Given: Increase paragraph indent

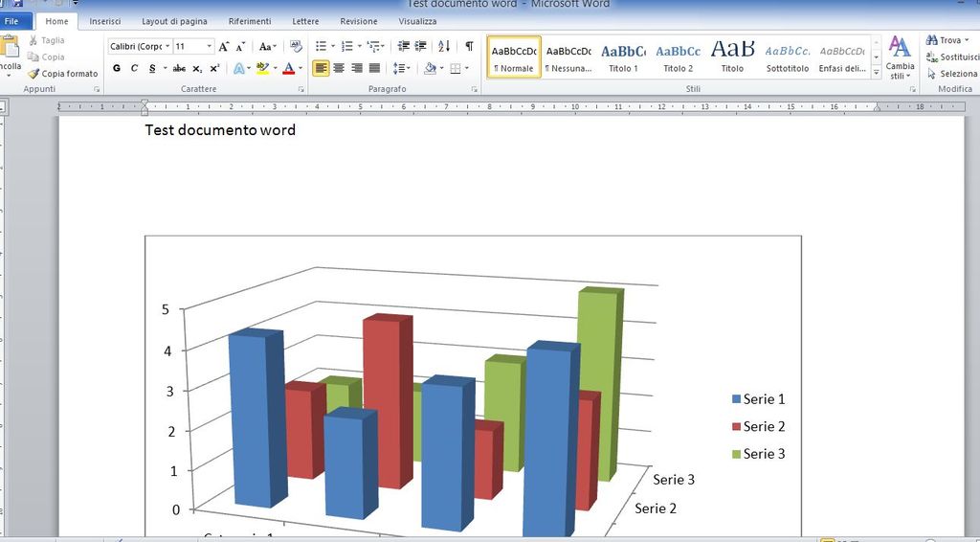Looking at the screenshot, I should (421, 46).
